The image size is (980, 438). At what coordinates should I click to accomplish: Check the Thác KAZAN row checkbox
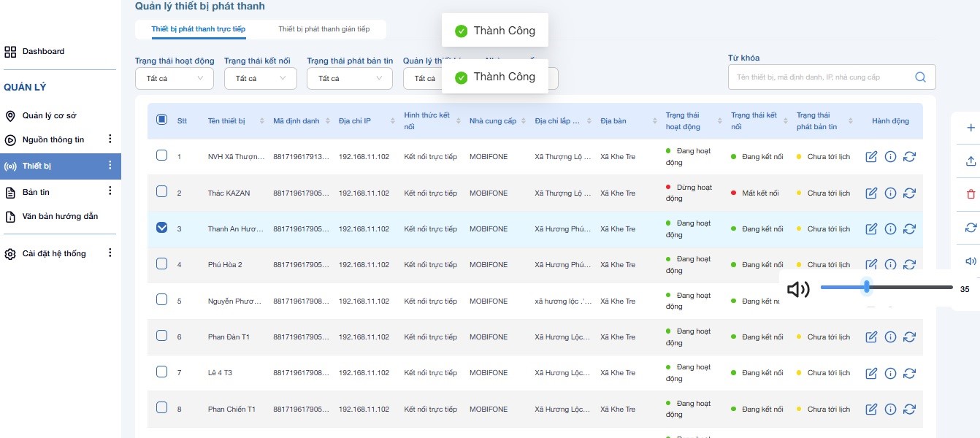[162, 191]
